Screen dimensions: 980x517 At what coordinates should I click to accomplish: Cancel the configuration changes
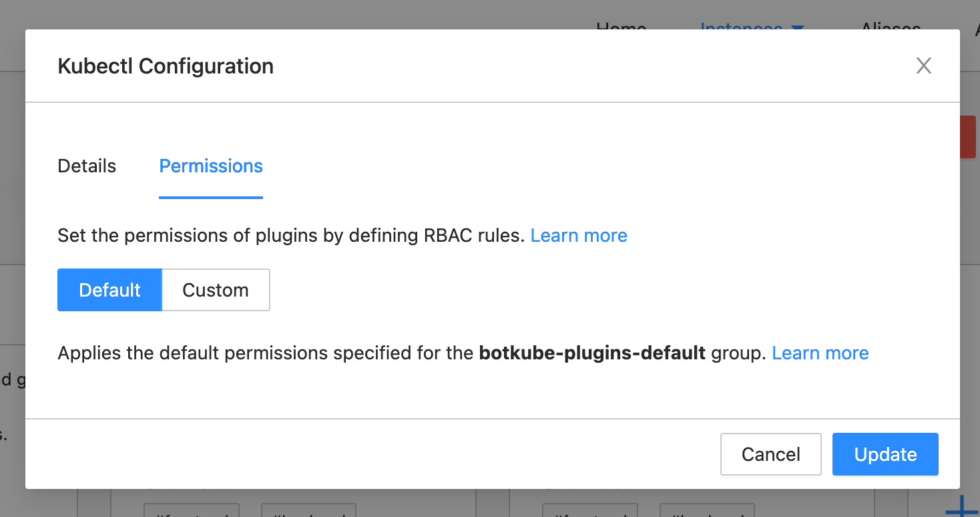click(x=771, y=454)
